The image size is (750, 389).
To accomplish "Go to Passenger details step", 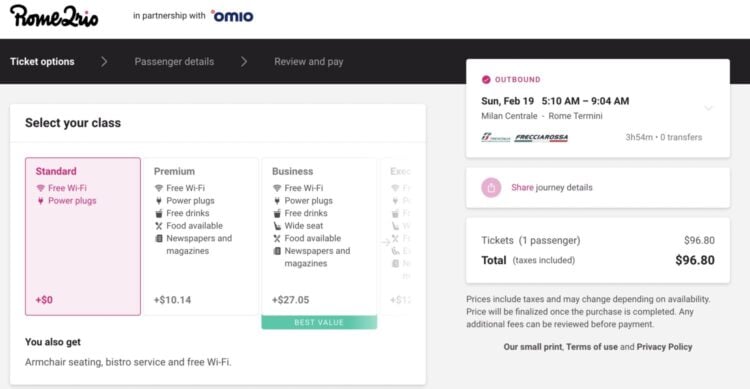I will click(174, 62).
